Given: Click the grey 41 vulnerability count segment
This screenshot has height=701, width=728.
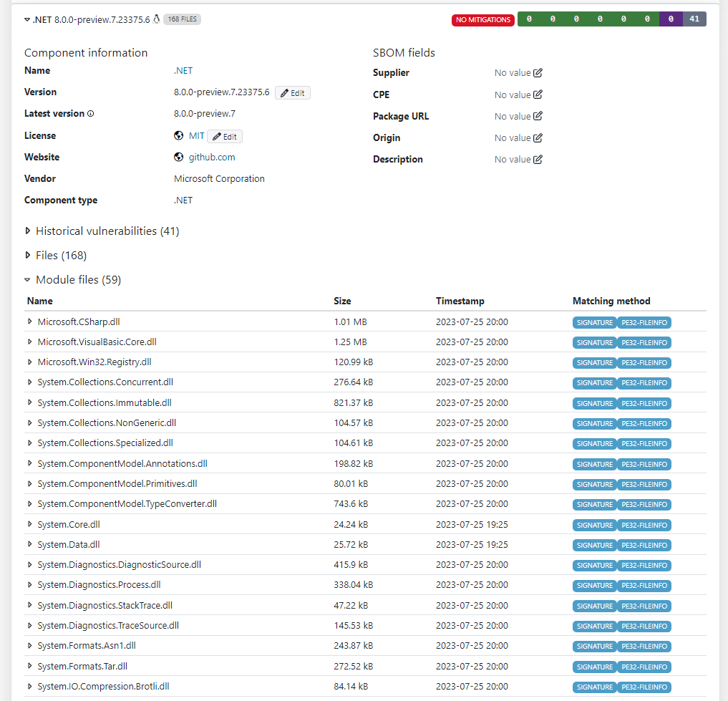Looking at the screenshot, I should point(694,19).
